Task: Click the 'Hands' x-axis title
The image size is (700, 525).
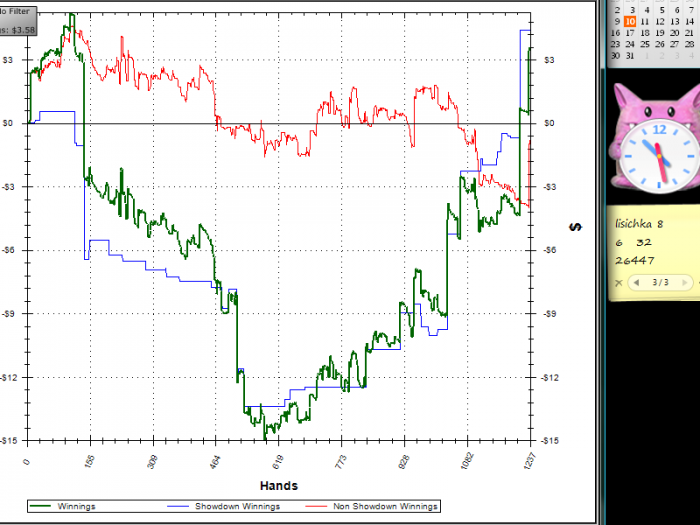Action: [279, 486]
